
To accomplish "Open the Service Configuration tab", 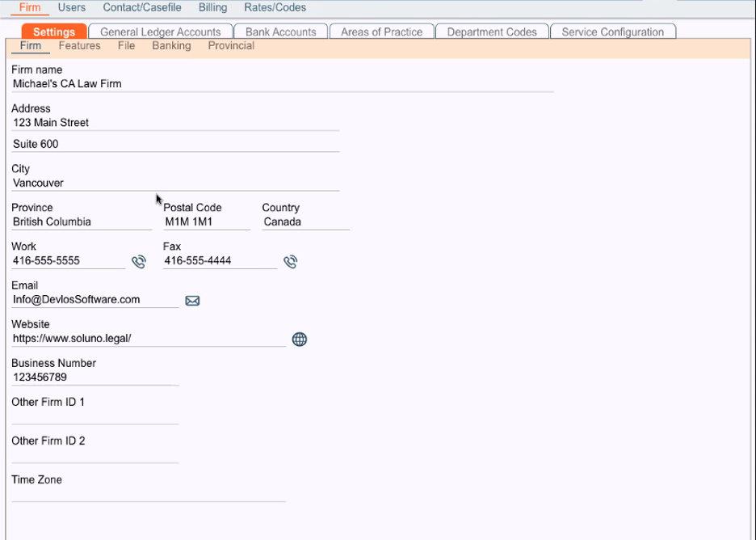I will coord(613,32).
